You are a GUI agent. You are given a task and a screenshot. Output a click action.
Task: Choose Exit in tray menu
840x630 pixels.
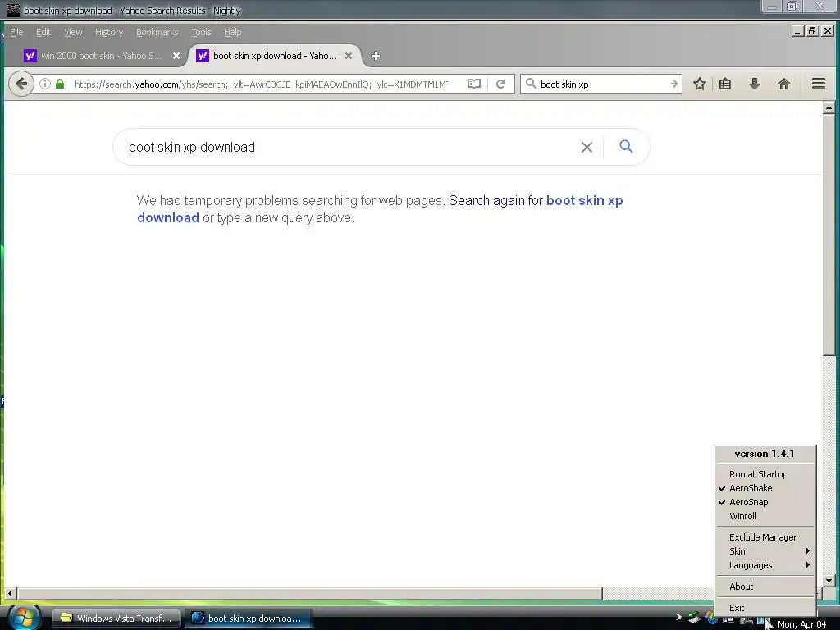(x=765, y=608)
